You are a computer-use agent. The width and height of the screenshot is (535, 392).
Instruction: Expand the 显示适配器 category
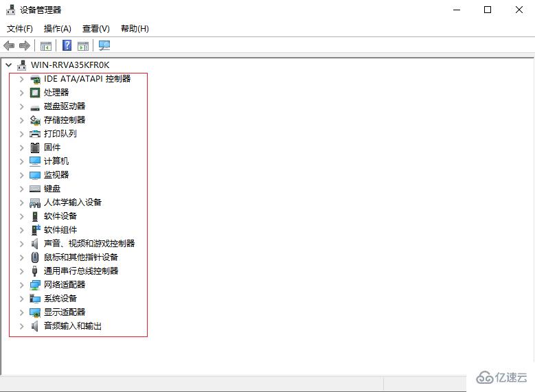coord(21,312)
